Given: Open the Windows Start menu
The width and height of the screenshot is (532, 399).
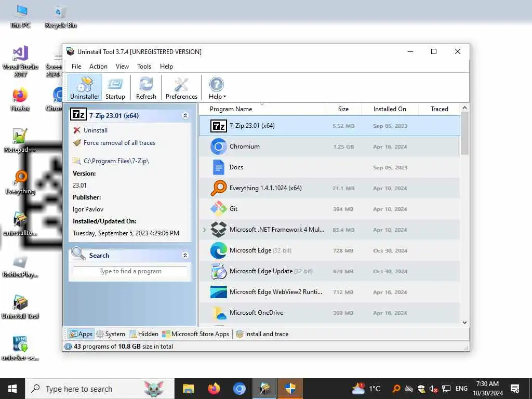Looking at the screenshot, I should click(12, 389).
